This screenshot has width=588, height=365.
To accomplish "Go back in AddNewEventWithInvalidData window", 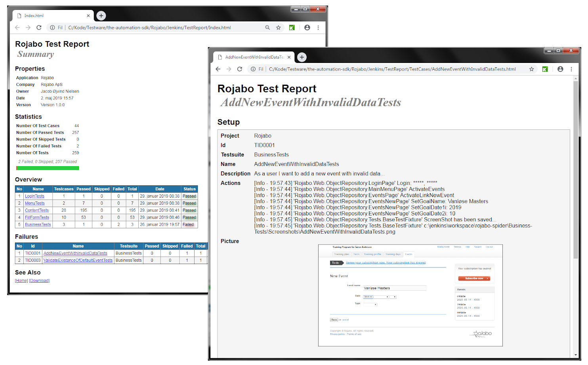I will click(x=218, y=69).
